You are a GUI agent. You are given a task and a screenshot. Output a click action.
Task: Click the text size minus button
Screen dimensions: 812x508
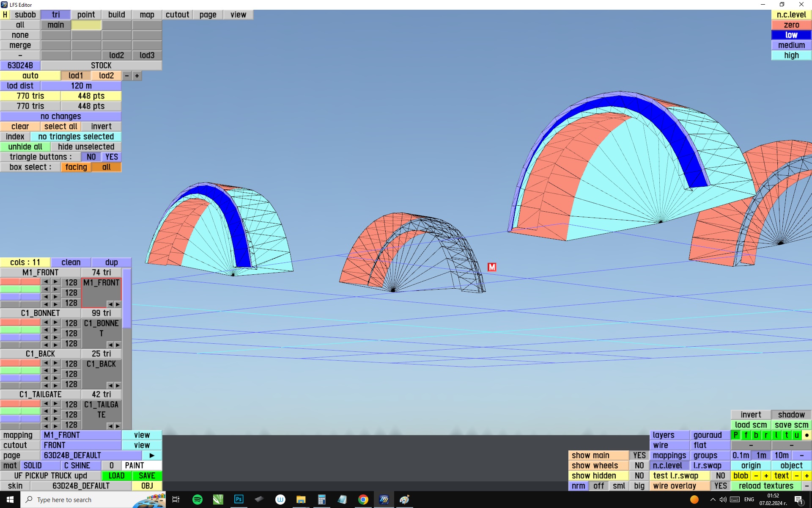[x=797, y=476]
